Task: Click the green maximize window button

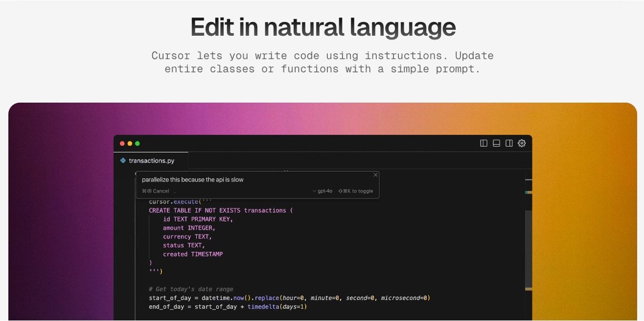Action: coord(137,143)
